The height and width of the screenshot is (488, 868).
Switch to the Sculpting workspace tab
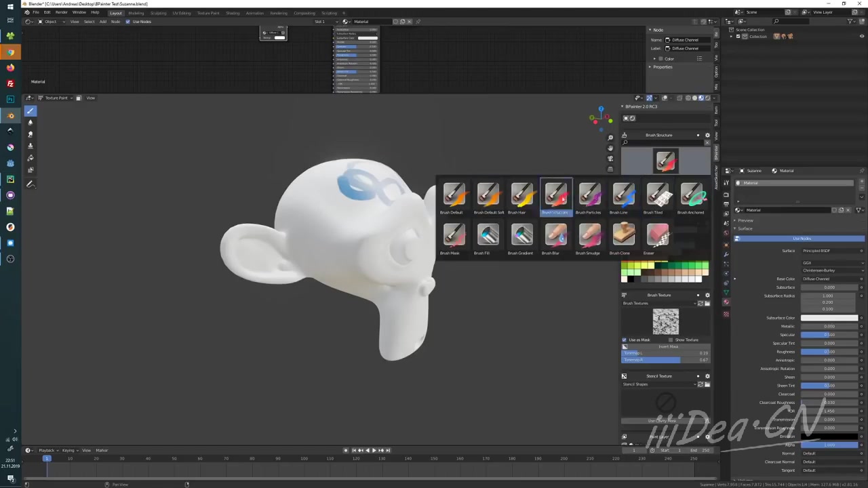coord(159,13)
